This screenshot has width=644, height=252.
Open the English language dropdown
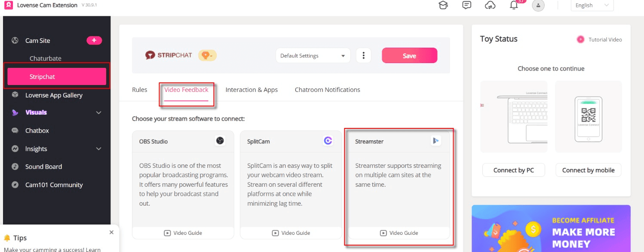click(592, 5)
